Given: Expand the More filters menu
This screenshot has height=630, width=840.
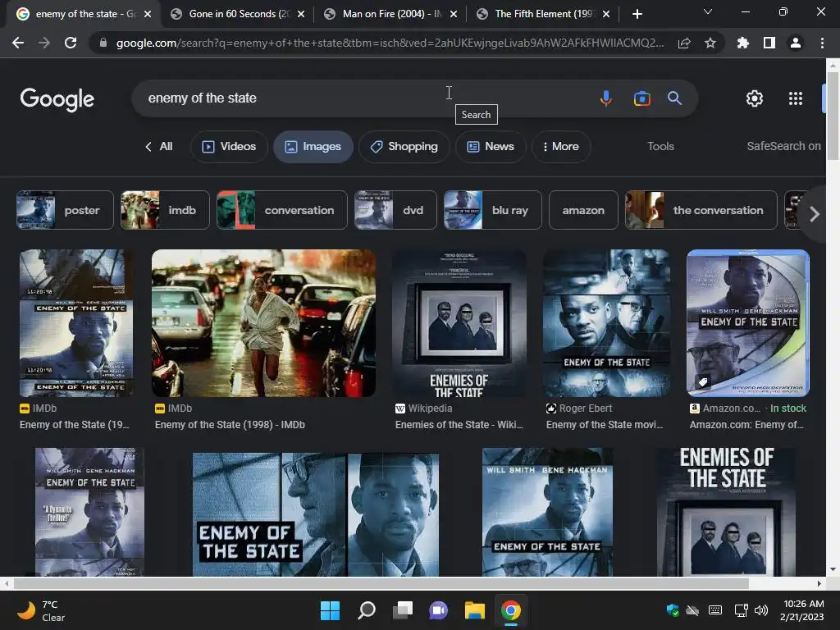Looking at the screenshot, I should click(x=561, y=146).
